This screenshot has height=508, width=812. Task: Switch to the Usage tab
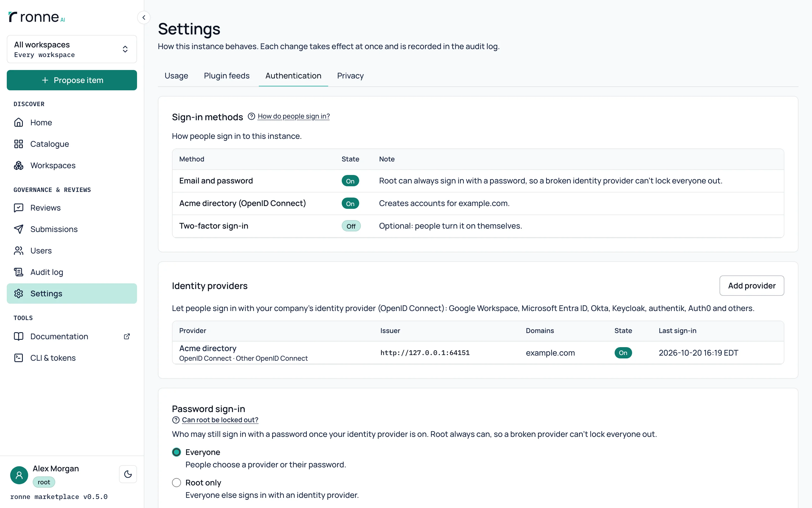[x=176, y=76]
